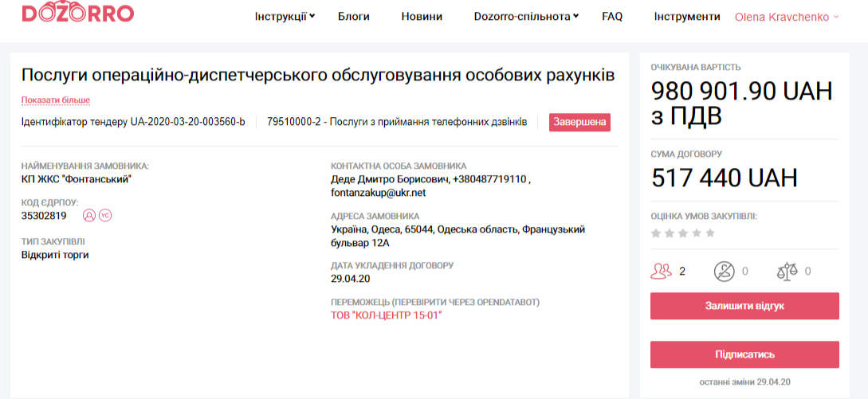The image size is (868, 399).
Task: Click the email fontanzakup@ukr.net
Action: pos(378,194)
